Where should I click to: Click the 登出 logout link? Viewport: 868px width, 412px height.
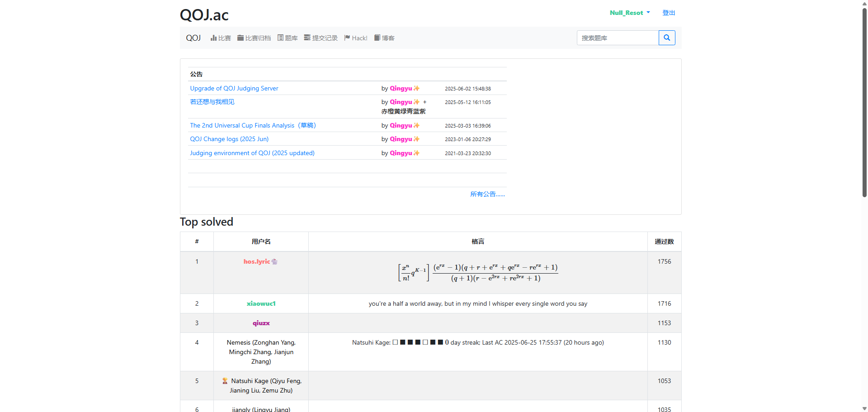[x=669, y=13]
